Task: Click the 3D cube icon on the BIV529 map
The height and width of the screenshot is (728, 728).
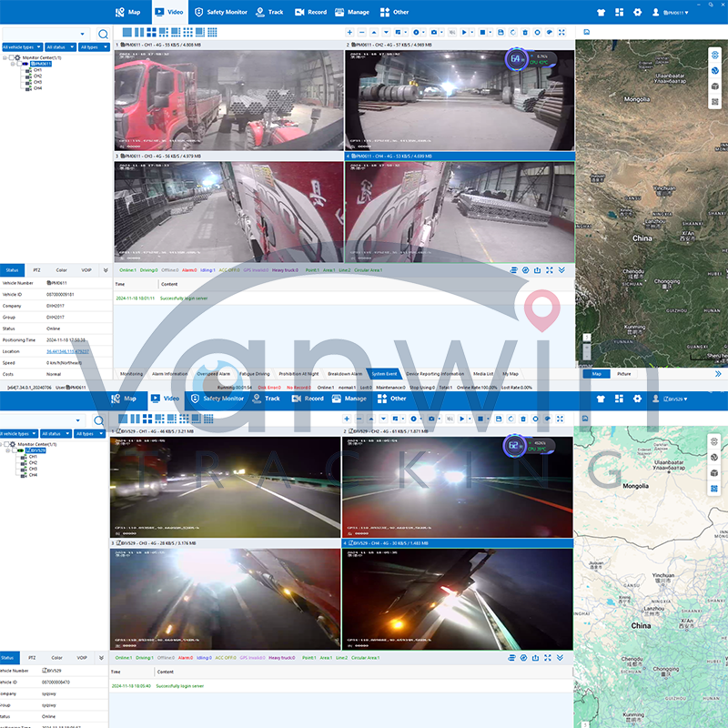Action: click(x=714, y=473)
